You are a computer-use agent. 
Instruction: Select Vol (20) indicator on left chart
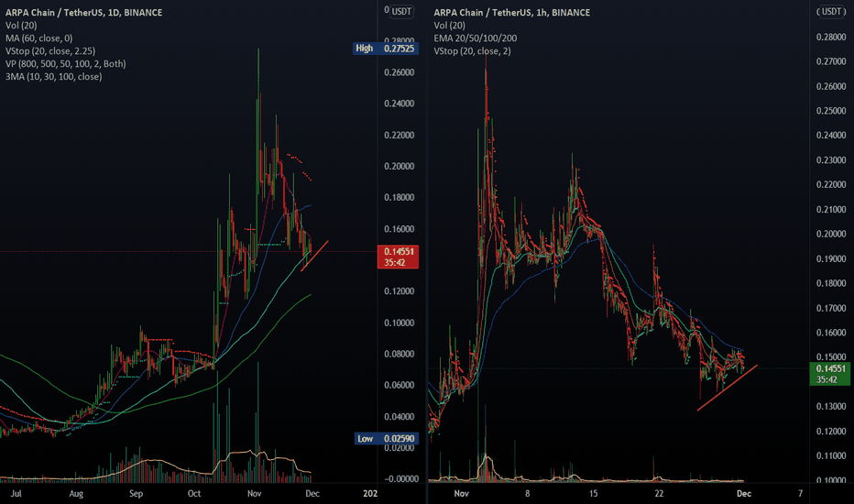21,25
